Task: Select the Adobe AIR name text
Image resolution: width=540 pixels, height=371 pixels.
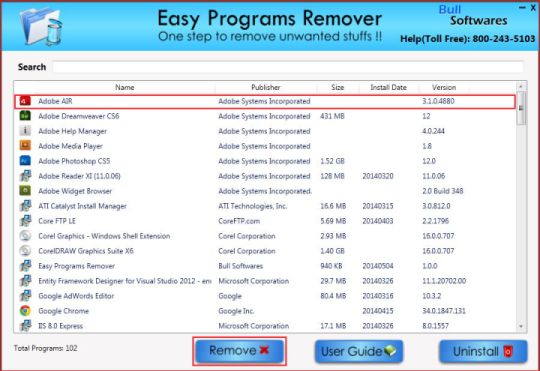Action: click(x=55, y=101)
